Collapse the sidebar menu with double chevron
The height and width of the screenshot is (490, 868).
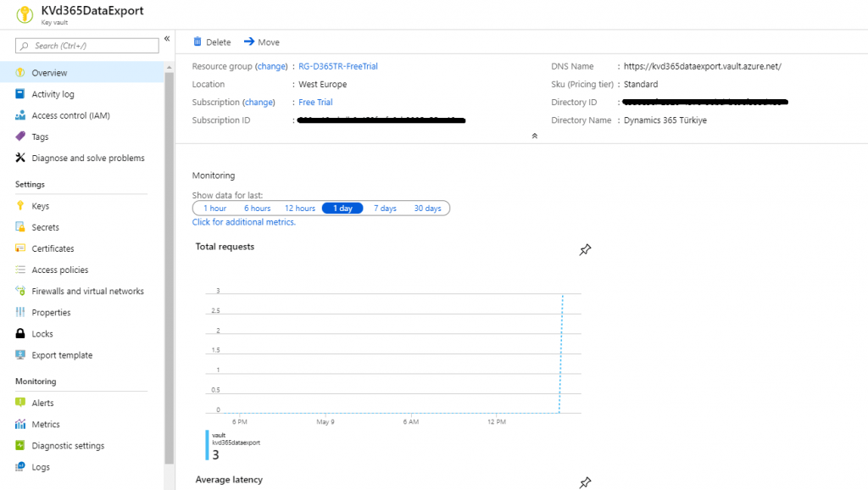point(167,39)
